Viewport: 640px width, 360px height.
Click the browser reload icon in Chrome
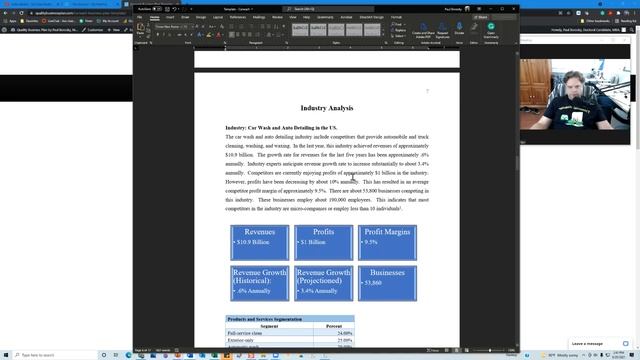coord(21,13)
